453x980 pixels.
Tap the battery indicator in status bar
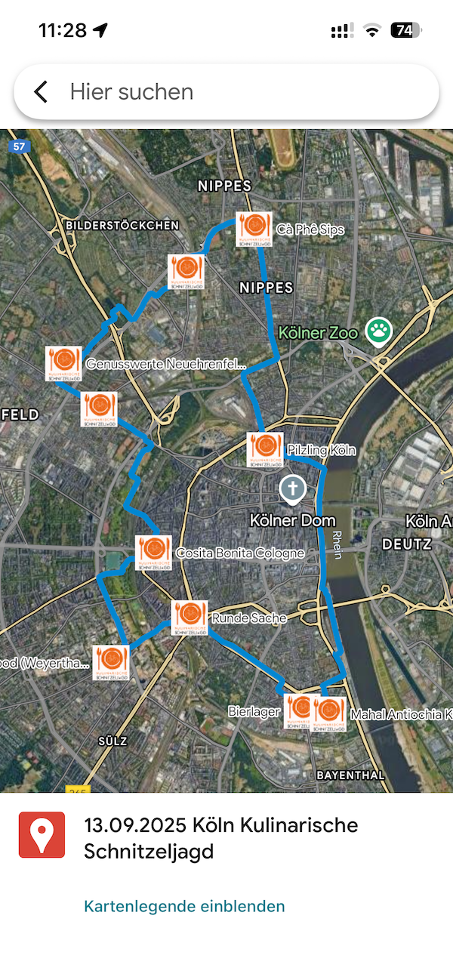click(406, 30)
